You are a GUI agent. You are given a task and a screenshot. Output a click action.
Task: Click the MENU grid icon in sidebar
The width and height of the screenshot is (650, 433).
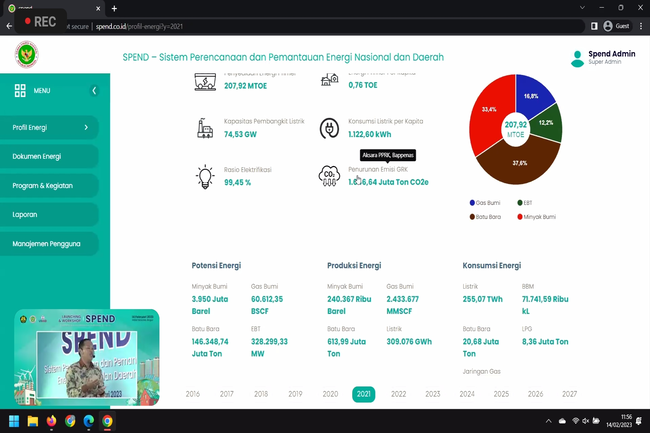(x=20, y=90)
